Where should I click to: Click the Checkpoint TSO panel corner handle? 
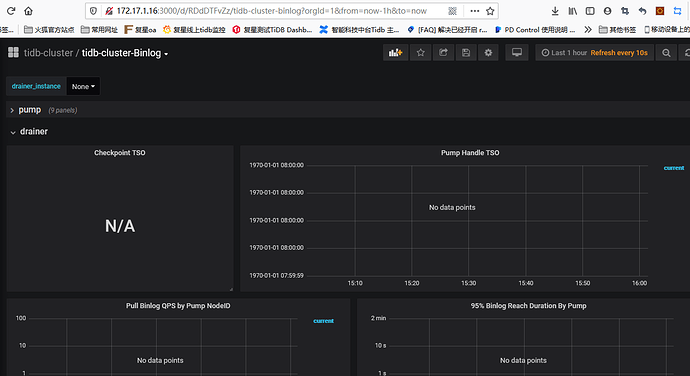[x=231, y=289]
